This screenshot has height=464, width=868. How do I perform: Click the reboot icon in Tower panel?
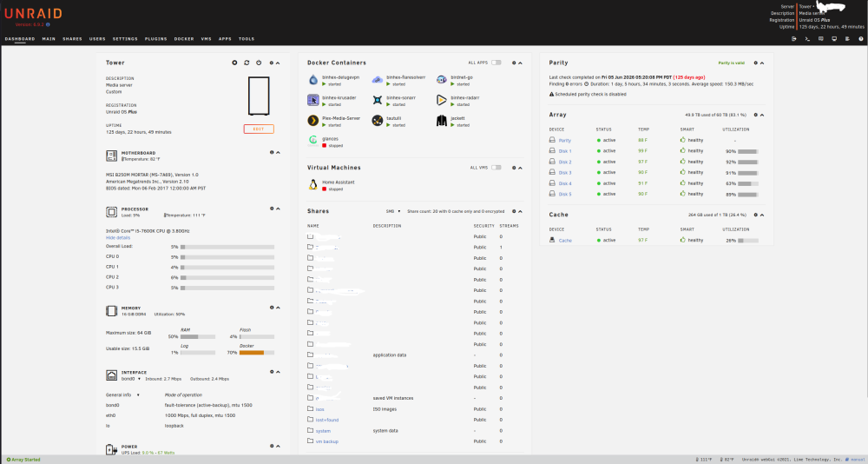point(247,63)
